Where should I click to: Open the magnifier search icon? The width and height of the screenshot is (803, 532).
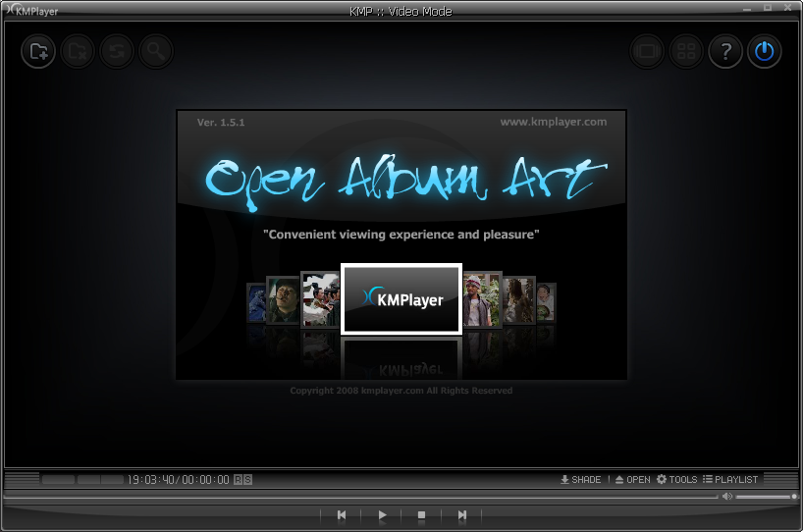point(156,51)
